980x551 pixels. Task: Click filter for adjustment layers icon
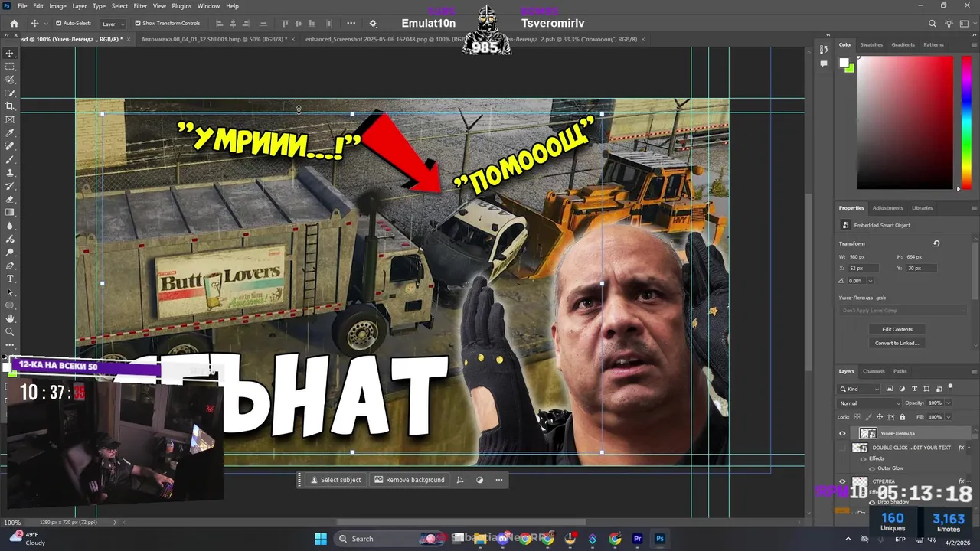click(902, 389)
